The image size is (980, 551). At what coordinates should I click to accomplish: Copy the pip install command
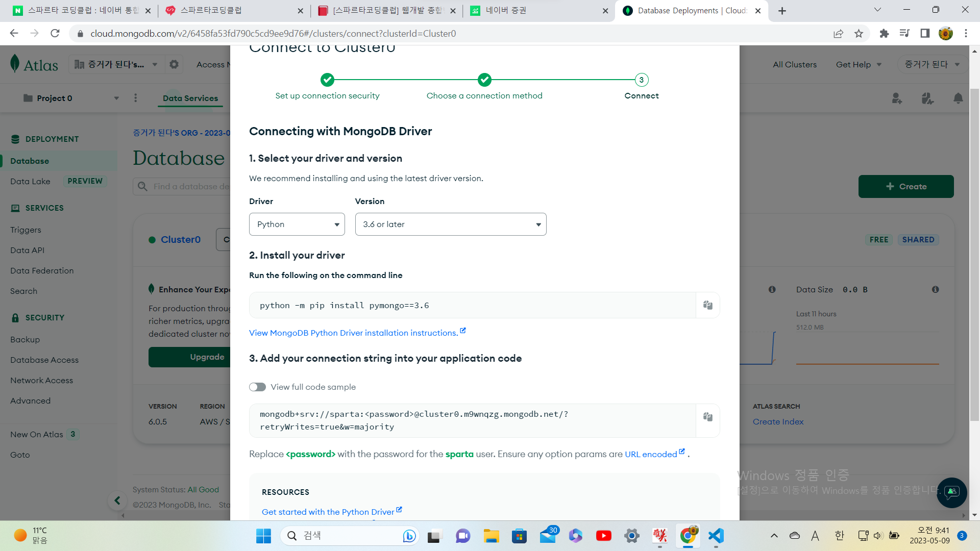(707, 305)
